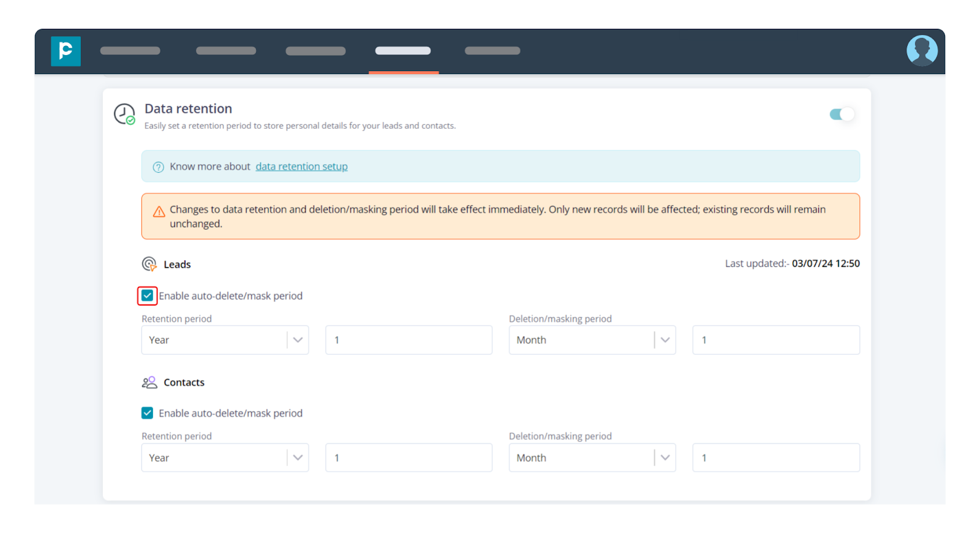Click the help question mark icon
Viewport: 980px width, 536px height.
pos(158,167)
